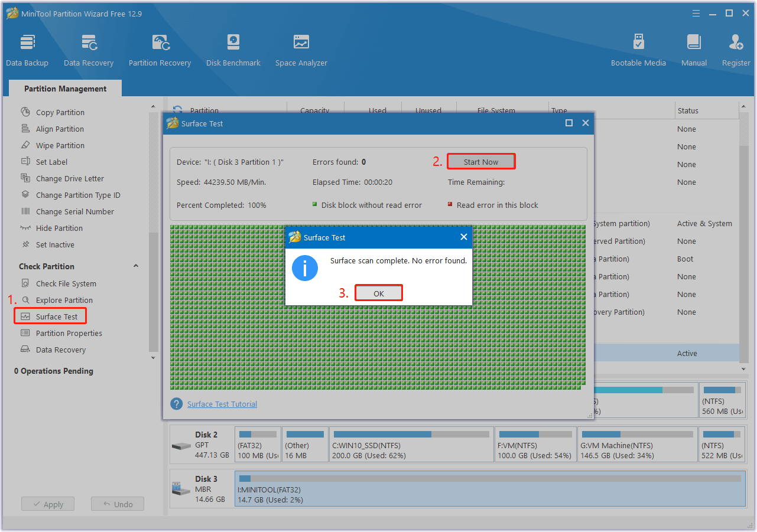Select the highlighted Active status row
The image size is (757, 532).
click(665, 353)
